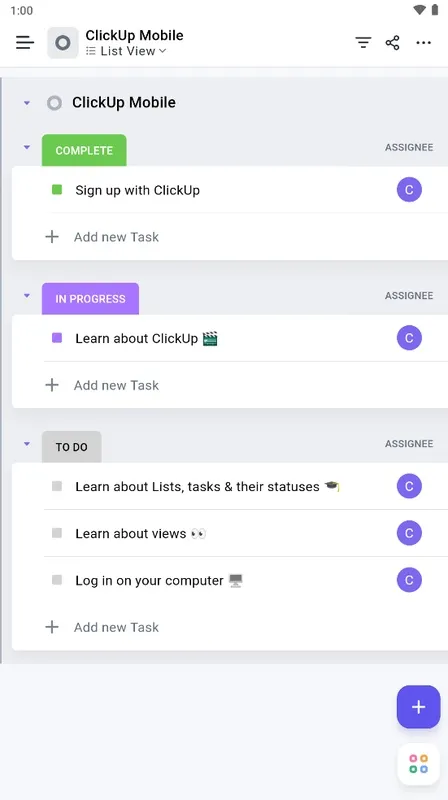Tap the filter icon in the header
The height and width of the screenshot is (800, 448).
(363, 43)
